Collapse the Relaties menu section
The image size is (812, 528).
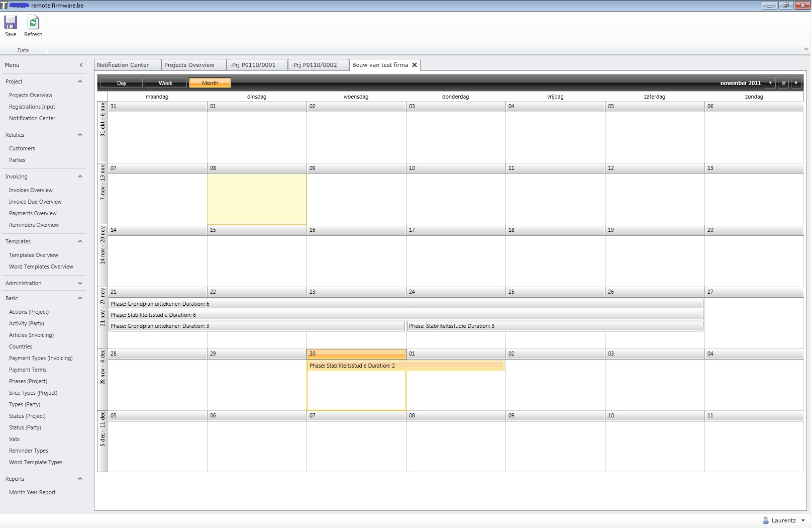(80, 135)
